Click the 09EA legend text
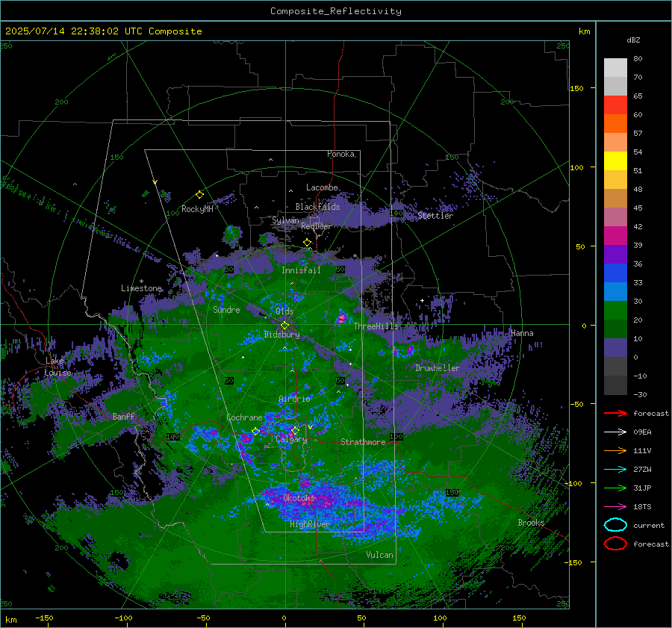 (x=642, y=432)
